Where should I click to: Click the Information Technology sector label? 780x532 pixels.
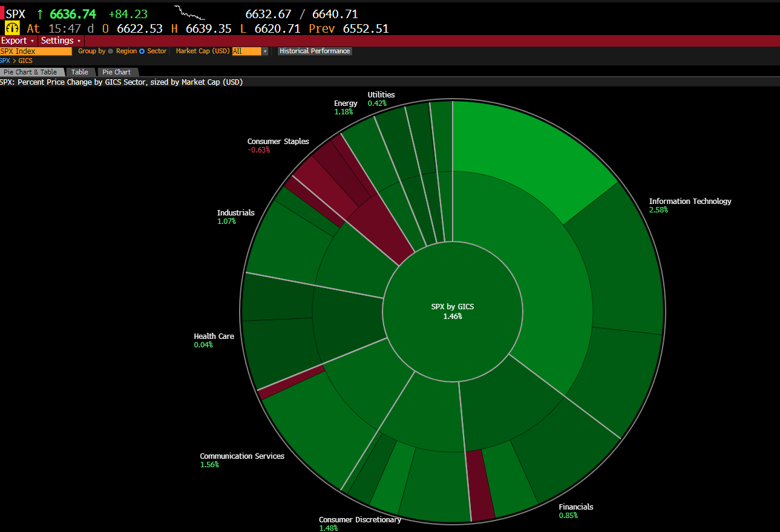pyautogui.click(x=690, y=202)
